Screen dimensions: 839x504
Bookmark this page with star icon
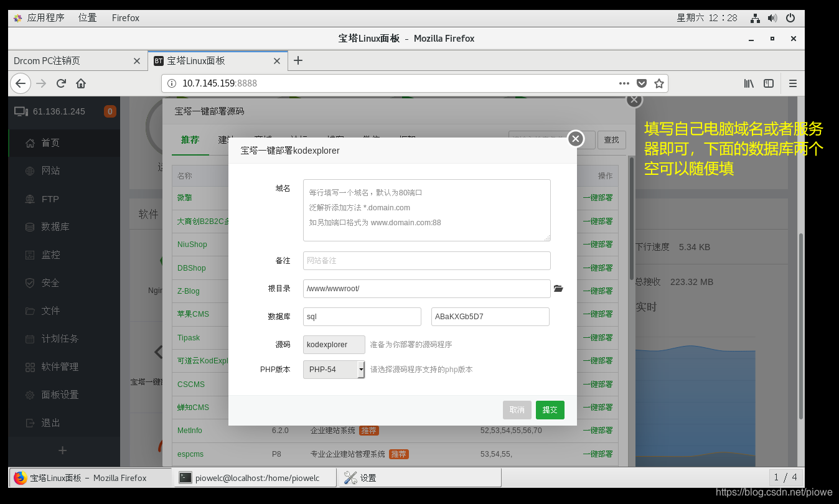(659, 83)
